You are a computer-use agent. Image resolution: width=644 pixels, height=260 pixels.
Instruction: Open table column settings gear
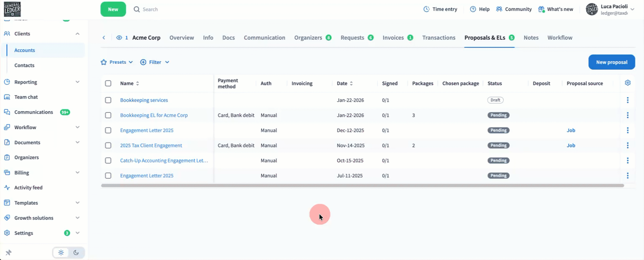[627, 83]
